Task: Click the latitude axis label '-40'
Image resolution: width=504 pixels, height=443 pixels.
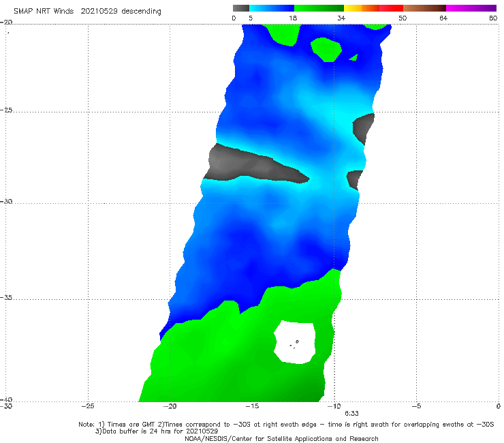Action: click(6, 399)
